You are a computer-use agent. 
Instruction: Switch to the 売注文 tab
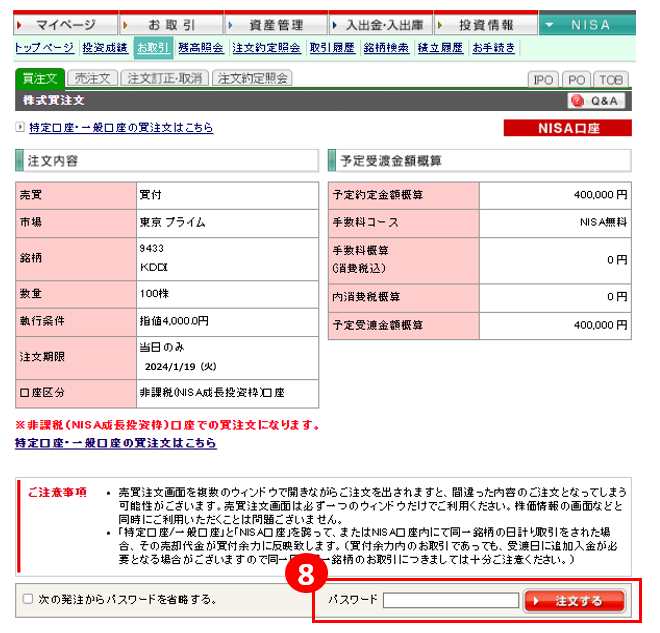point(92,78)
